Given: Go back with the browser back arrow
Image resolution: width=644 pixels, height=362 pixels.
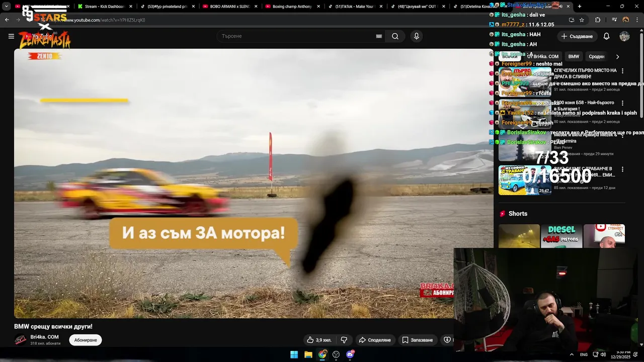Looking at the screenshot, I should [7, 20].
